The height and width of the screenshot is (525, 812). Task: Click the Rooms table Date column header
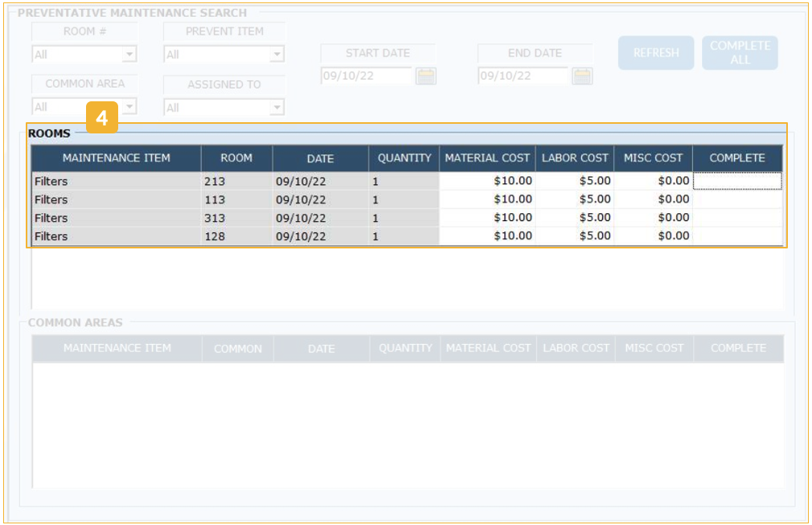pyautogui.click(x=320, y=158)
